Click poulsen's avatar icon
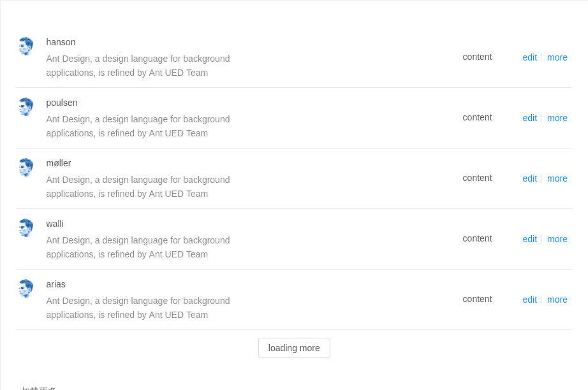Screen dimensions: 588x390 pos(26,107)
